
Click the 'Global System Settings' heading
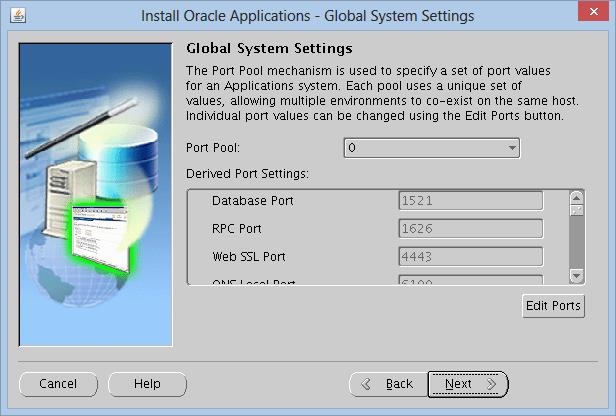pos(269,48)
